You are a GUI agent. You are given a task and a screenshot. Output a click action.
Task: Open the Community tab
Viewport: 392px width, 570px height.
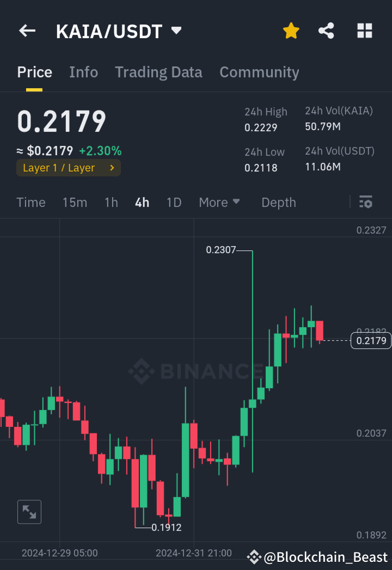tap(259, 72)
